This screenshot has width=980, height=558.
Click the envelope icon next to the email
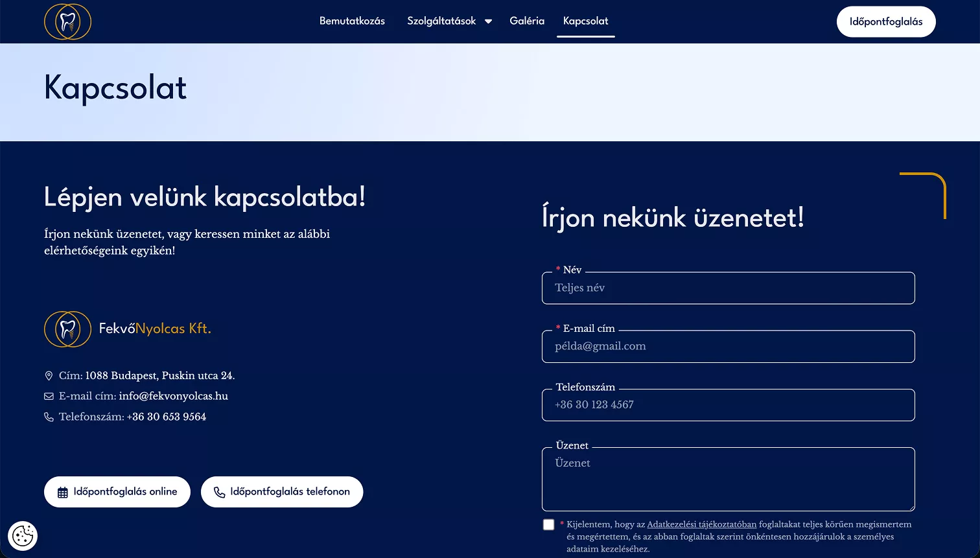(x=49, y=396)
